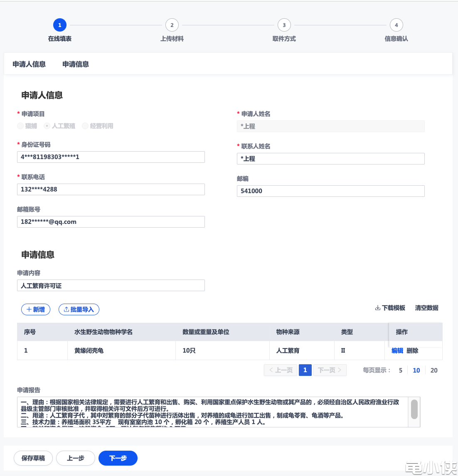Click 新增 button with plus icon

[36, 309]
